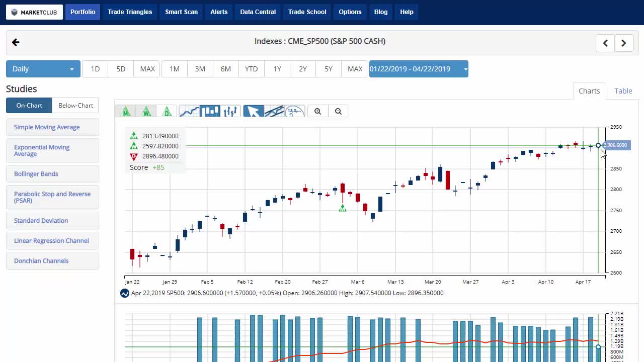Viewport: 644px width, 362px height.
Task: Go back using the left arrow
Action: [x=16, y=42]
